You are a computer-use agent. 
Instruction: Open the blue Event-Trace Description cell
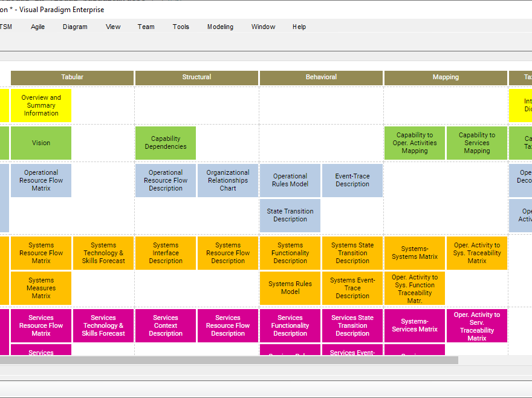tap(352, 180)
